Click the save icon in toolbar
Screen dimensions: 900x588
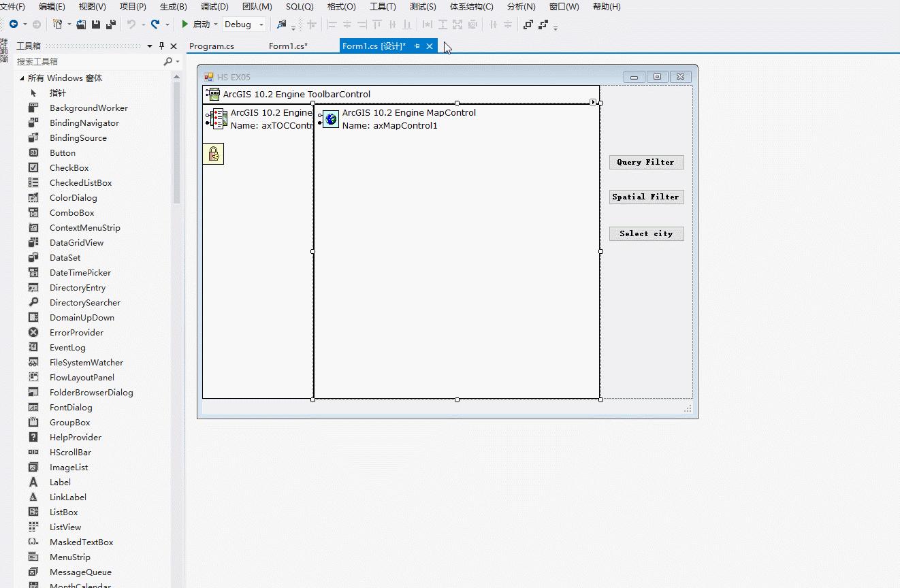(96, 24)
